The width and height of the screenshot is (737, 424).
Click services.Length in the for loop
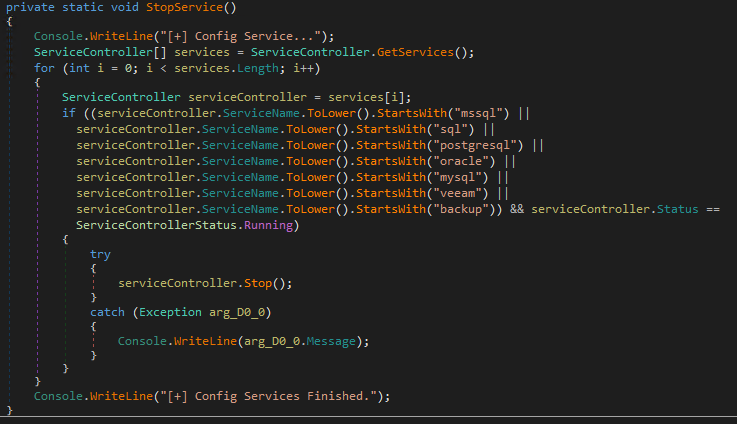227,69
